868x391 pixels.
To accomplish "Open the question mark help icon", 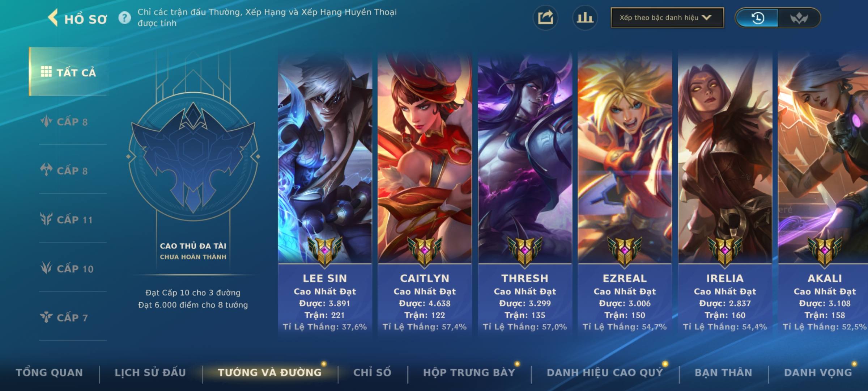I will [x=125, y=18].
